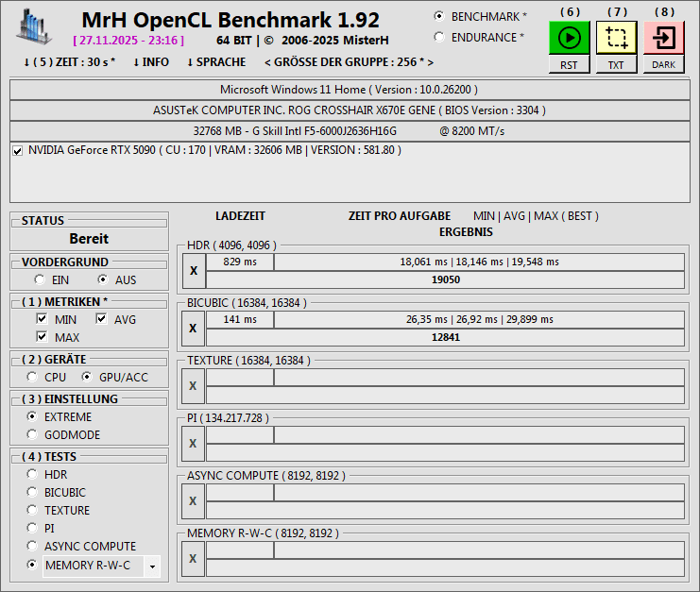The height and width of the screenshot is (592, 700).
Task: Click the empty TEXTURE result field
Action: coord(446,395)
